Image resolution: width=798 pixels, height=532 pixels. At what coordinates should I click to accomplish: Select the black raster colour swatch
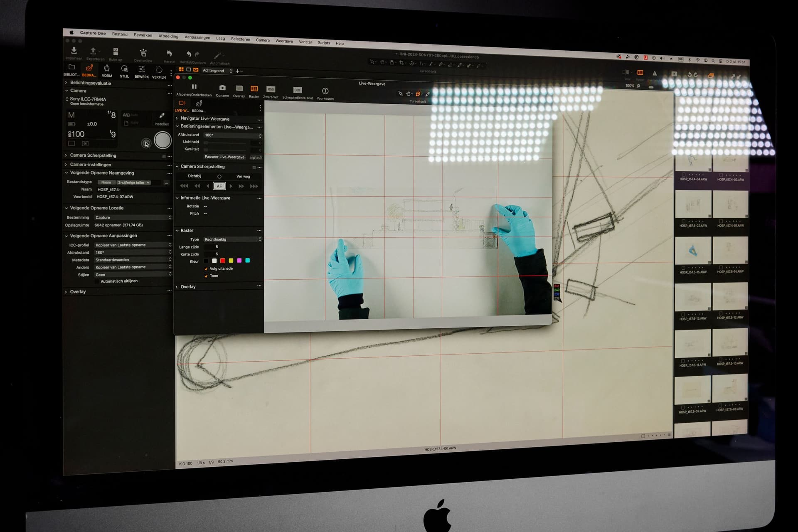206,261
